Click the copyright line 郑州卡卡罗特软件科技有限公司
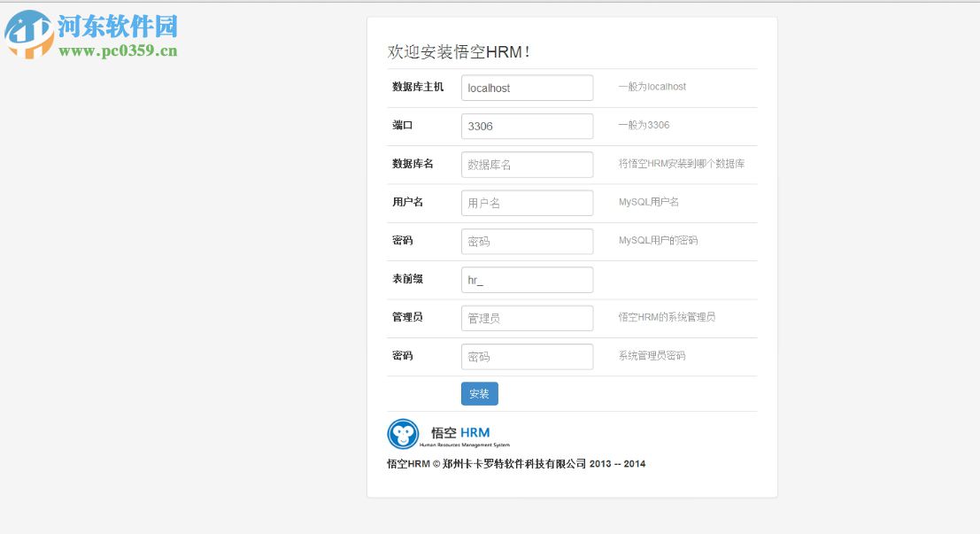The image size is (980, 534). click(x=519, y=463)
